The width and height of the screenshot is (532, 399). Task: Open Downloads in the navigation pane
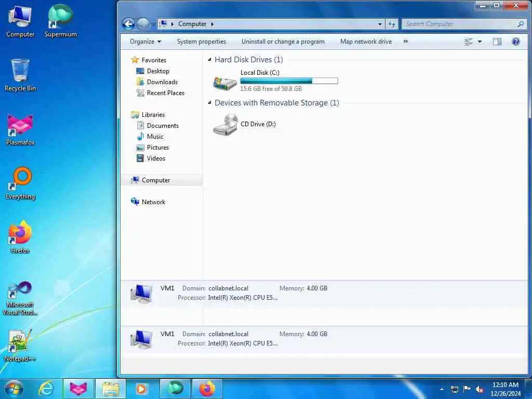click(x=162, y=82)
